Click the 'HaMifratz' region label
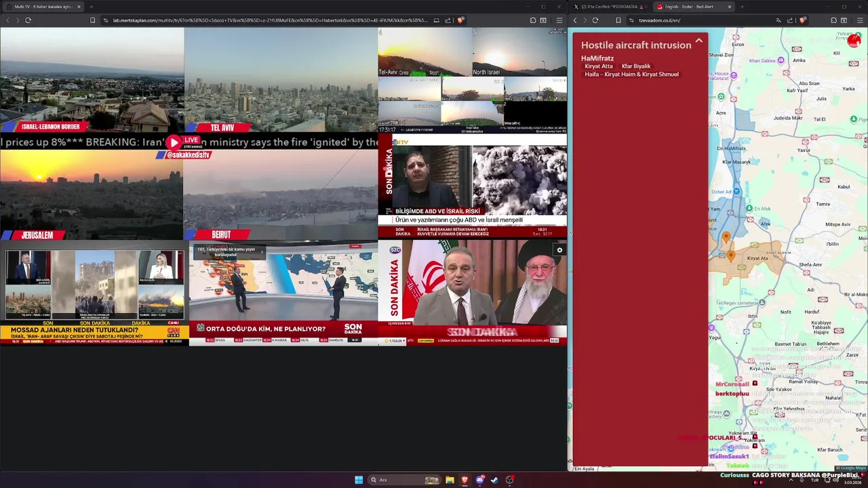Image resolution: width=868 pixels, height=488 pixels. pos(597,58)
